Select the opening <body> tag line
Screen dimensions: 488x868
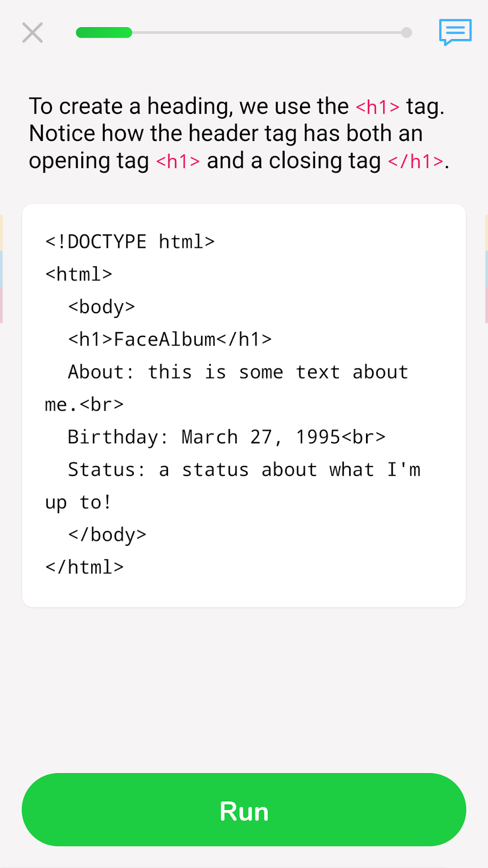pos(101,307)
